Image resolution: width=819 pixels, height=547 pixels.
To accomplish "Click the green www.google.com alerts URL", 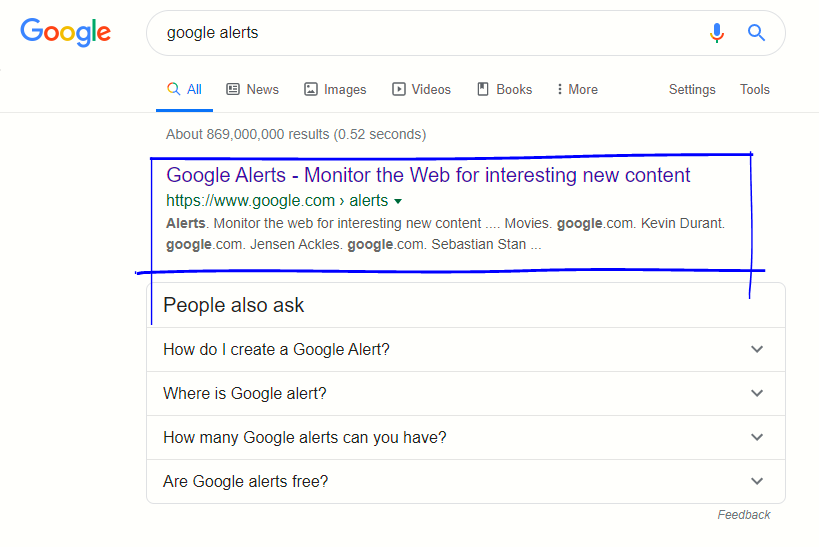I will click(x=276, y=201).
